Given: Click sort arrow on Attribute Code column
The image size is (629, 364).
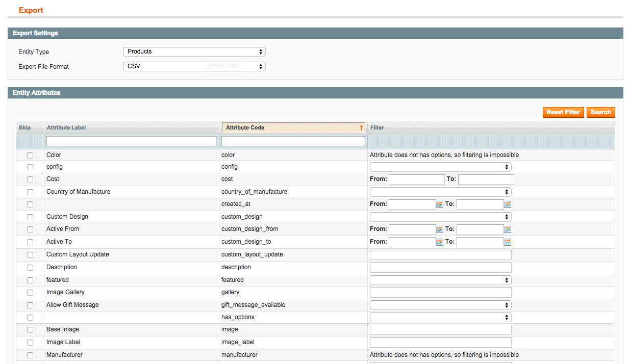Looking at the screenshot, I should [x=361, y=127].
